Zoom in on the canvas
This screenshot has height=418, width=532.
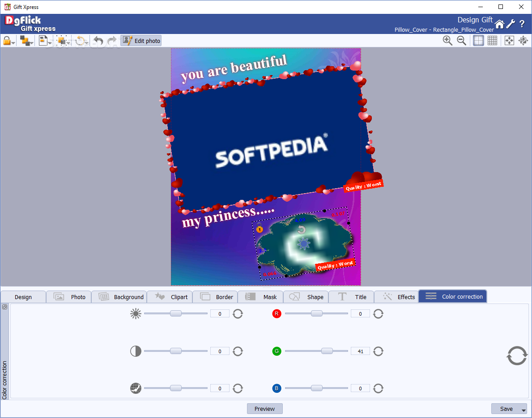[447, 40]
